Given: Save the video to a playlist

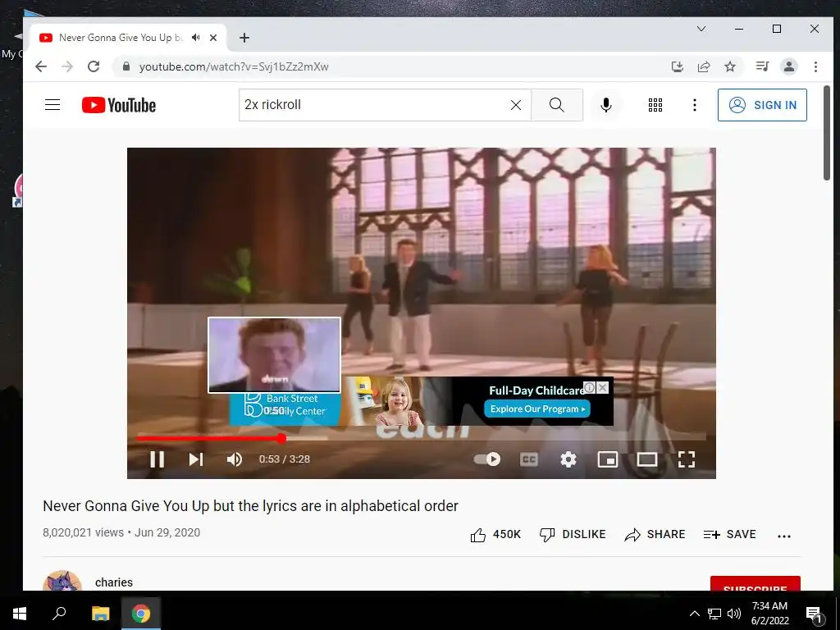Looking at the screenshot, I should point(729,535).
